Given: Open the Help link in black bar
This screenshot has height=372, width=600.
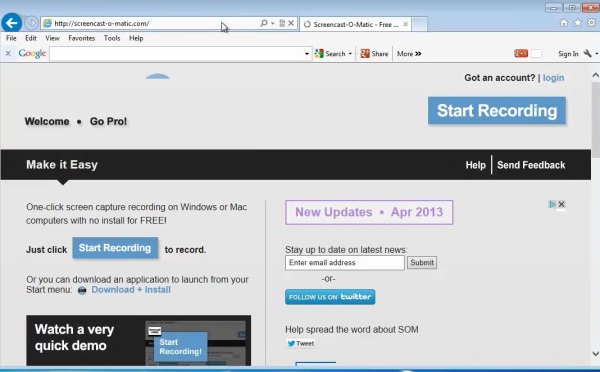Looking at the screenshot, I should click(475, 165).
